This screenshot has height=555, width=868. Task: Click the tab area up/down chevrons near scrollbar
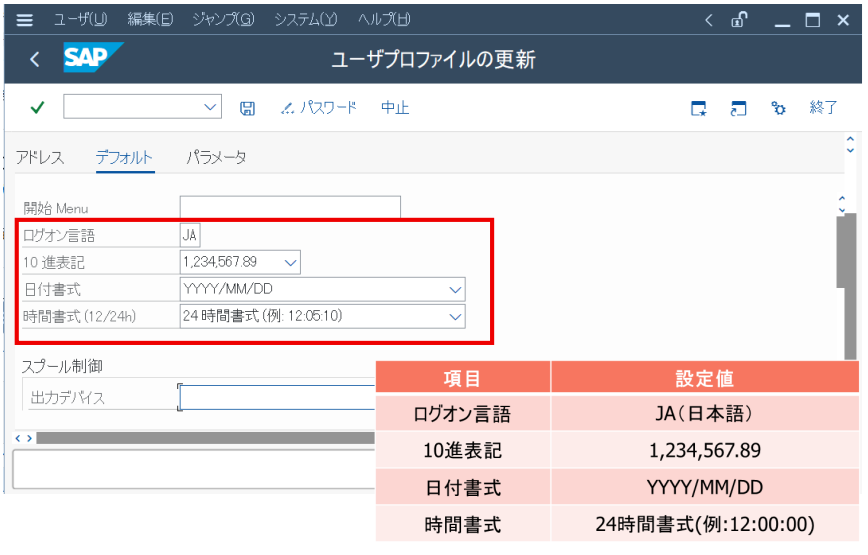842,204
